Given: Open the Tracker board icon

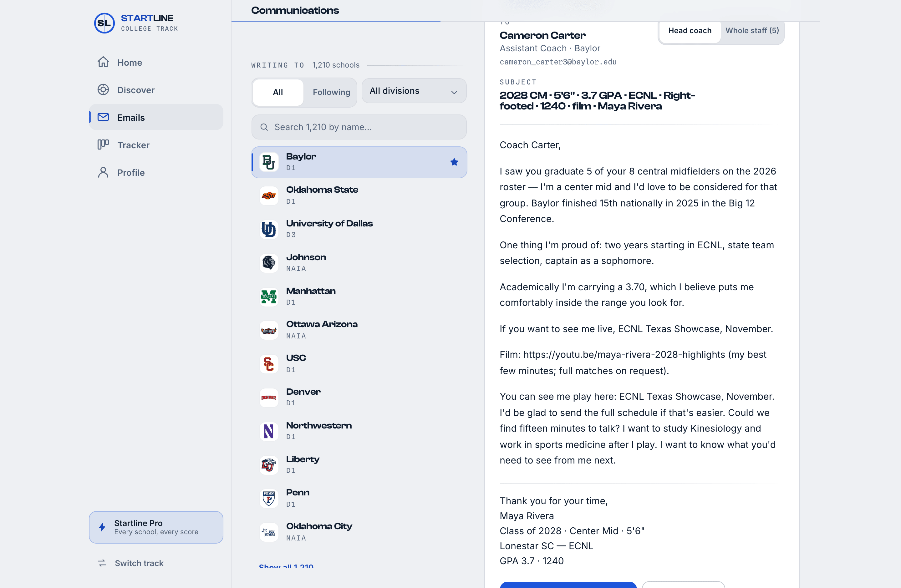Looking at the screenshot, I should point(103,144).
